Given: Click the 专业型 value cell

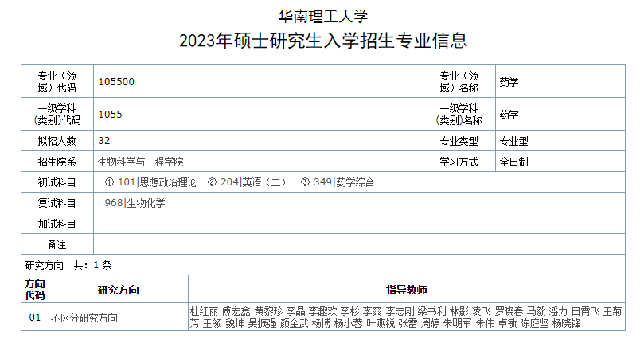Looking at the screenshot, I should (x=560, y=141).
